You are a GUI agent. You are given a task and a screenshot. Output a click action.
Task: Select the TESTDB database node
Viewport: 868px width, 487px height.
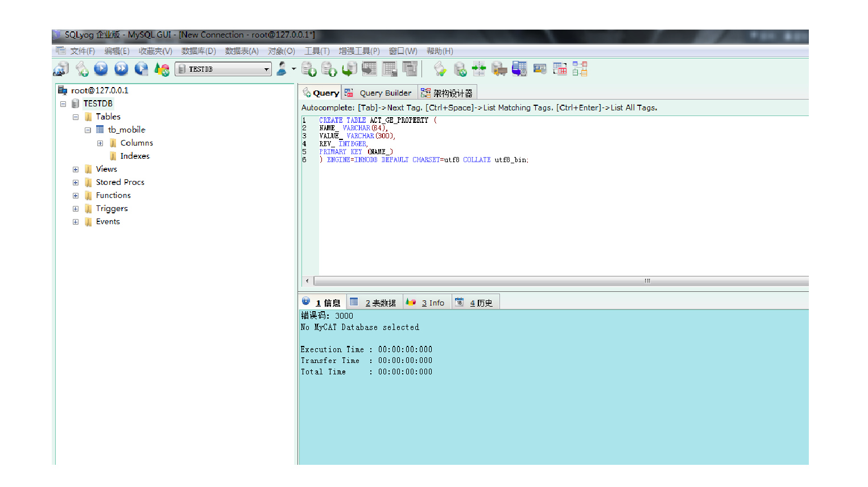point(98,104)
